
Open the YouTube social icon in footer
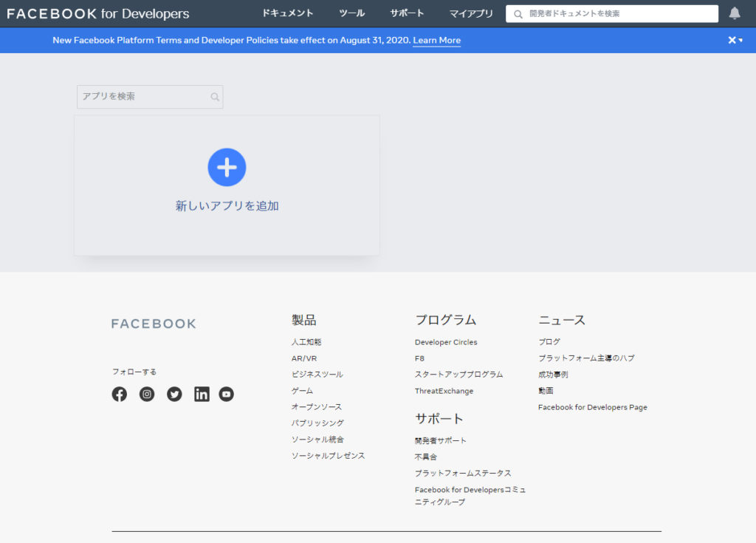227,395
